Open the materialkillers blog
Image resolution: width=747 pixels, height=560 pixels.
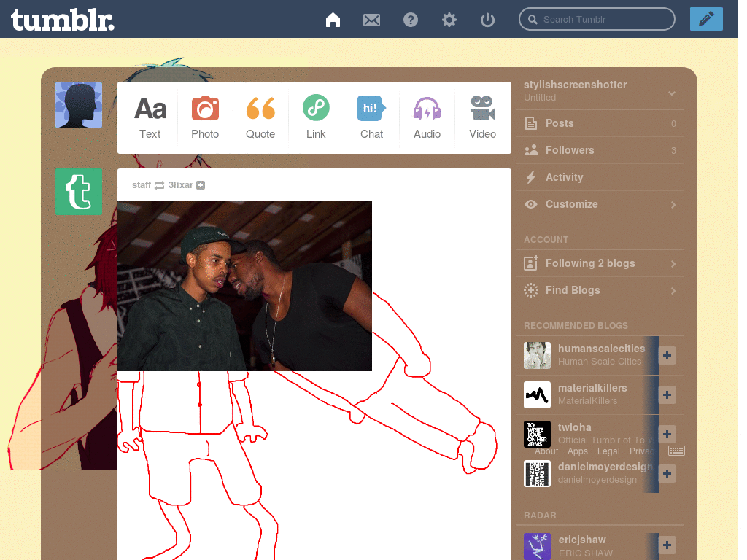592,388
